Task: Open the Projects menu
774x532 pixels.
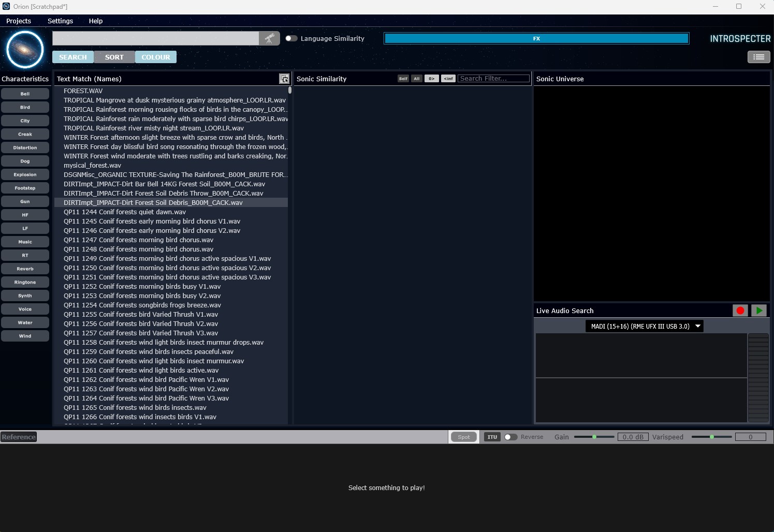Action: point(19,21)
